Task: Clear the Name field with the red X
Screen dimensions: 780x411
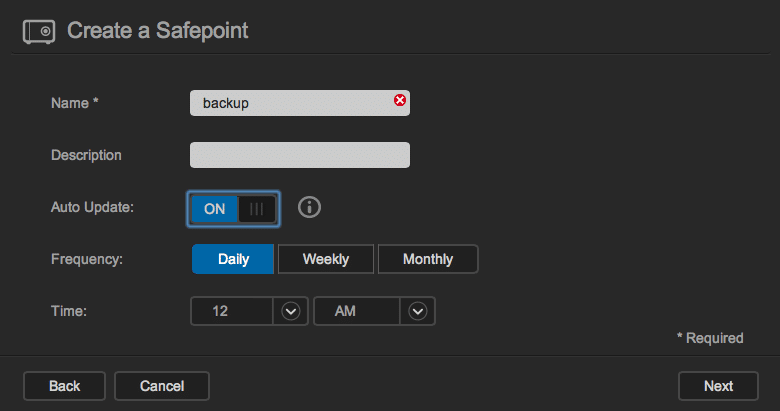Action: coord(399,100)
